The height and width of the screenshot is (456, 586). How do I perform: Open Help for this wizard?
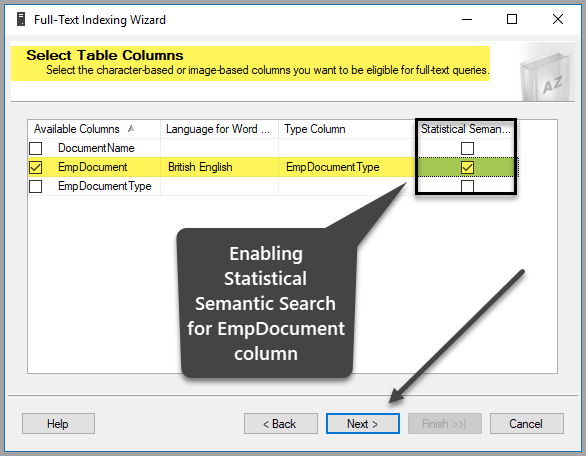coord(58,423)
